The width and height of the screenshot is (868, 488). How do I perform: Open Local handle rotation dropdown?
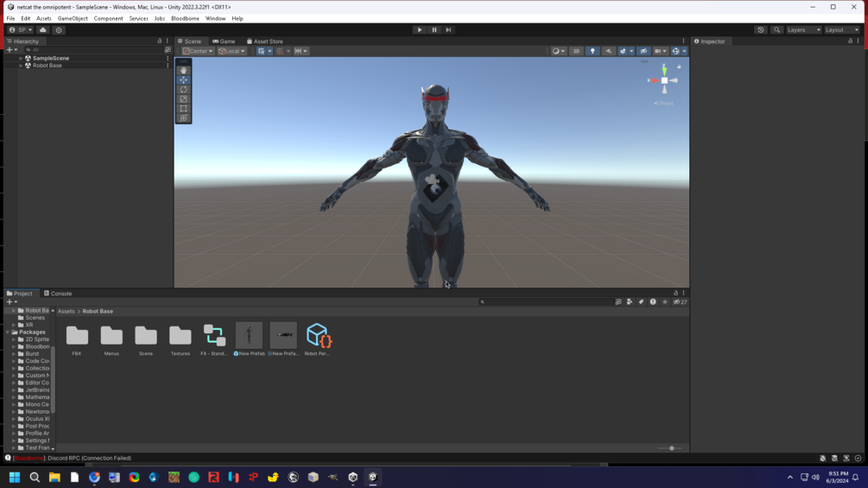(x=231, y=51)
